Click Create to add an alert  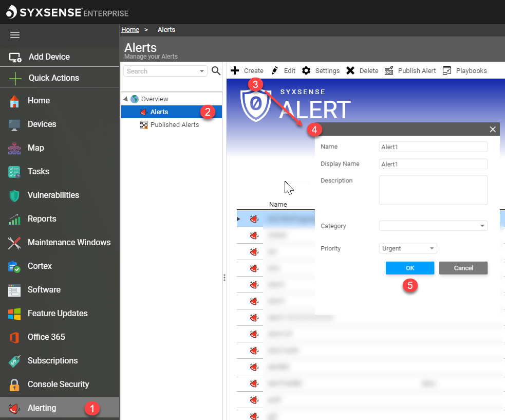tap(247, 71)
